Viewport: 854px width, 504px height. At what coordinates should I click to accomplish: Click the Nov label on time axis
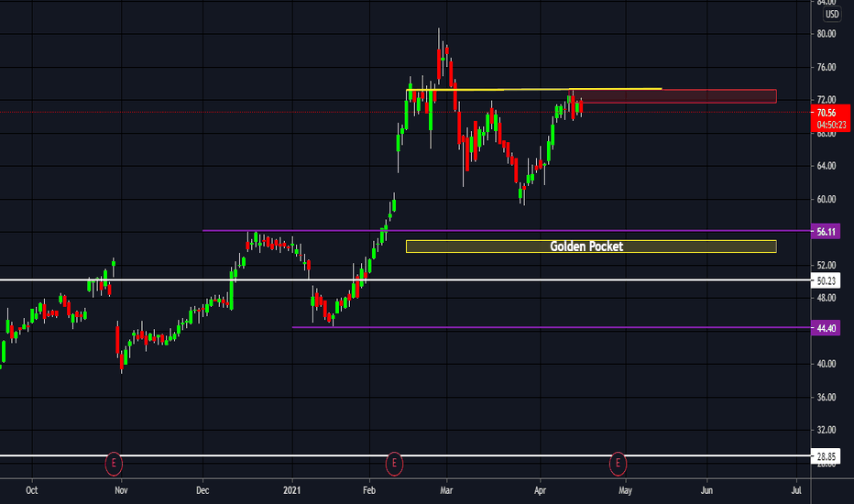pos(121,490)
